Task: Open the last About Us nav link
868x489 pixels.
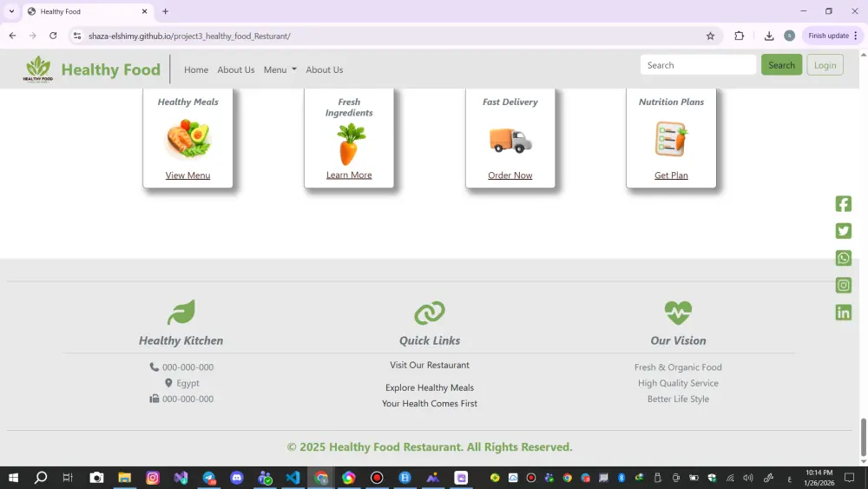Action: point(325,69)
